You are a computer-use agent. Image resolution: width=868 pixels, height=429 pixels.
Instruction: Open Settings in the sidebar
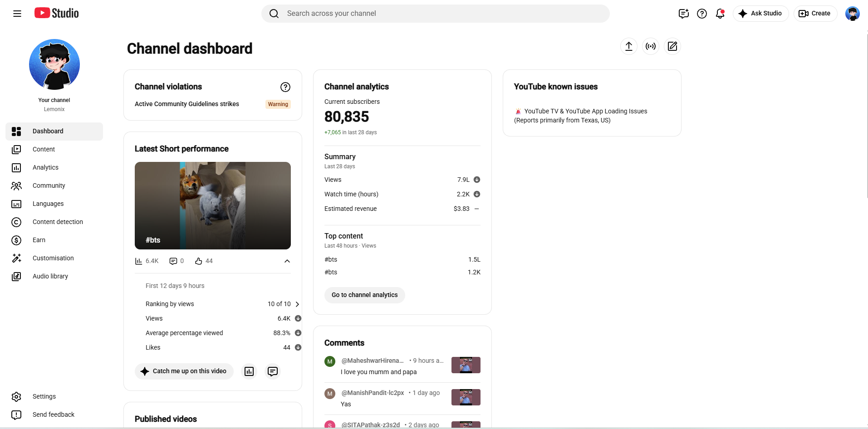pyautogui.click(x=54, y=396)
